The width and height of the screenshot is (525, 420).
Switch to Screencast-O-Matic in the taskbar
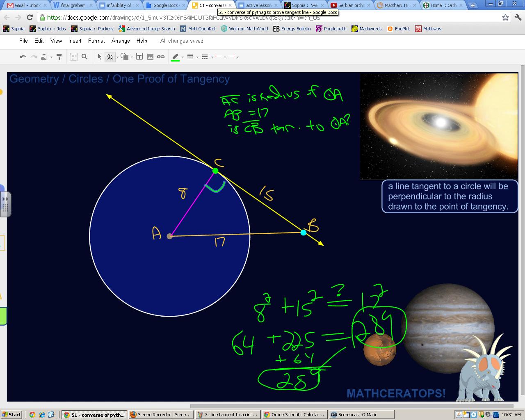point(361,415)
